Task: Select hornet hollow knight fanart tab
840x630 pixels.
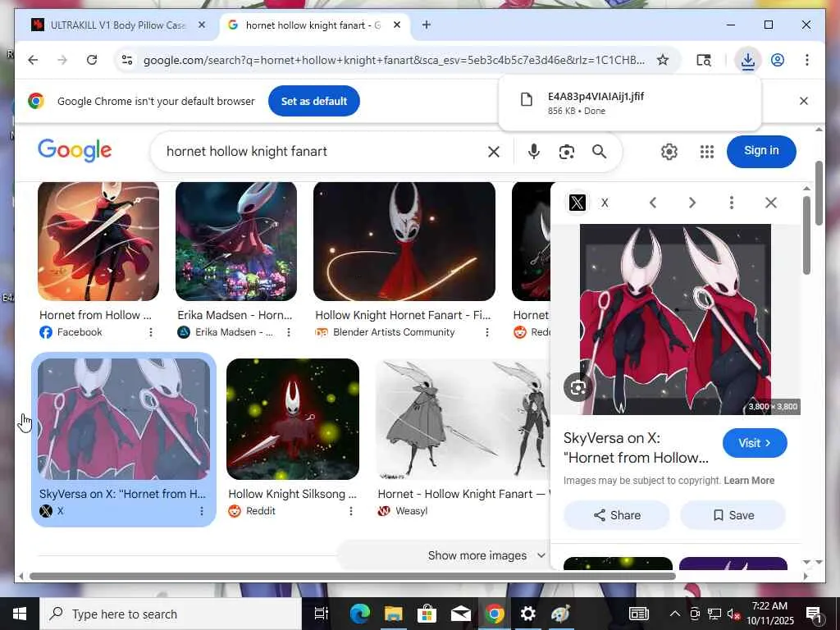Action: pos(313,25)
